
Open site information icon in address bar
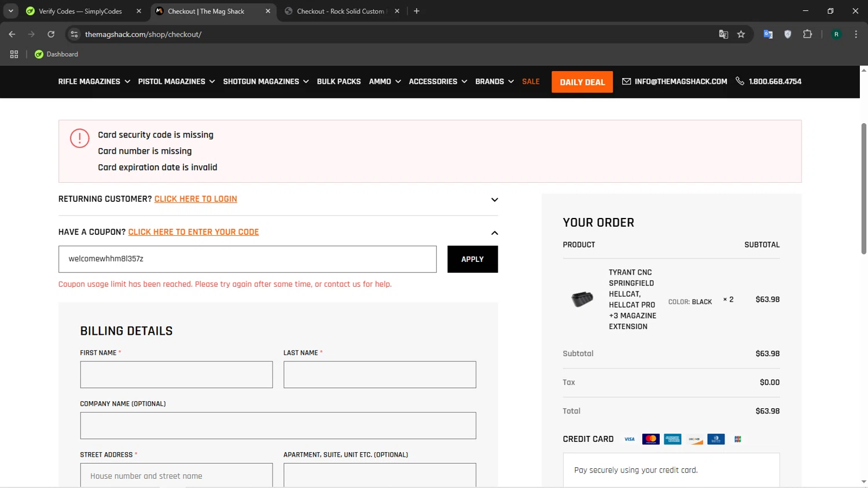74,34
